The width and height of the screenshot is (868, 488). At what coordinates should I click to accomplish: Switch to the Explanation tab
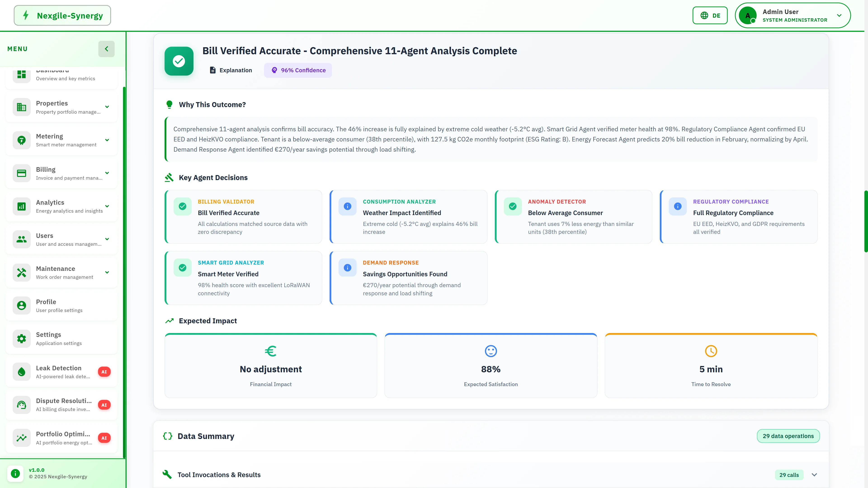[x=231, y=70]
